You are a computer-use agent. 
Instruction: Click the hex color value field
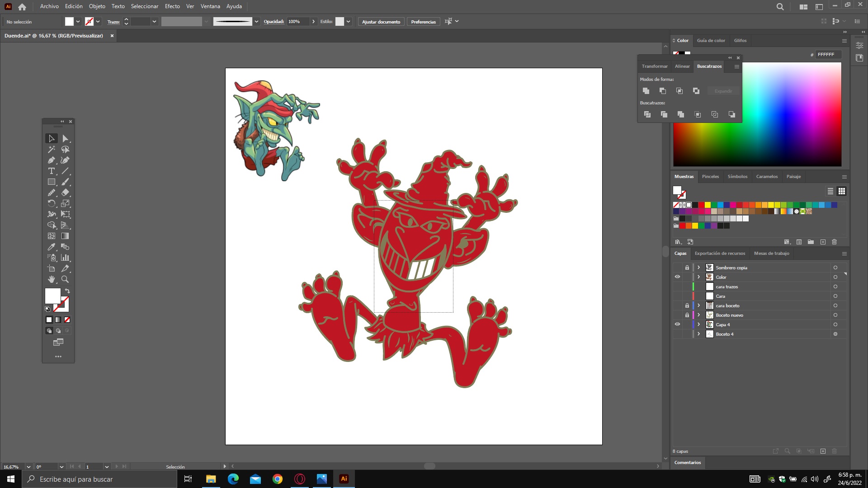829,54
